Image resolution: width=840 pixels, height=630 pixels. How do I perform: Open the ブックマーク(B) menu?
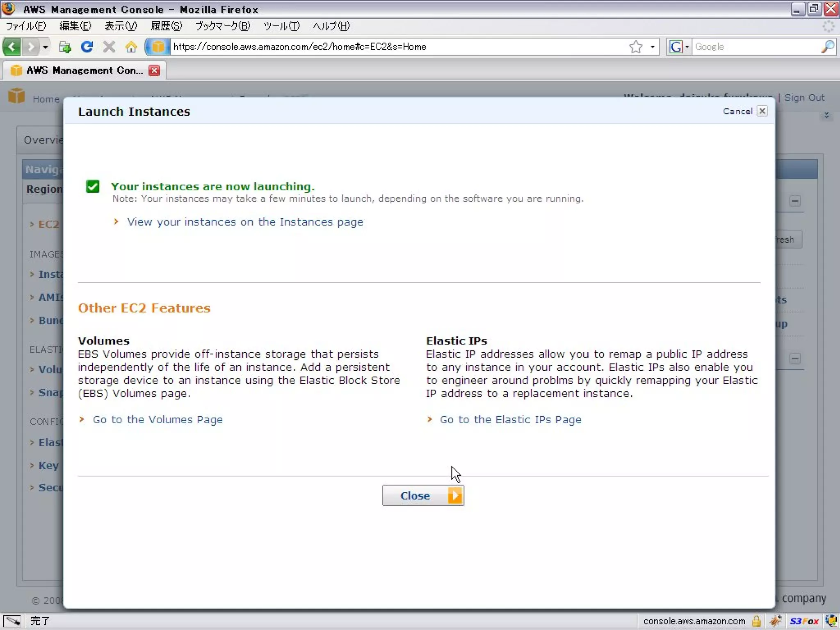coord(223,26)
